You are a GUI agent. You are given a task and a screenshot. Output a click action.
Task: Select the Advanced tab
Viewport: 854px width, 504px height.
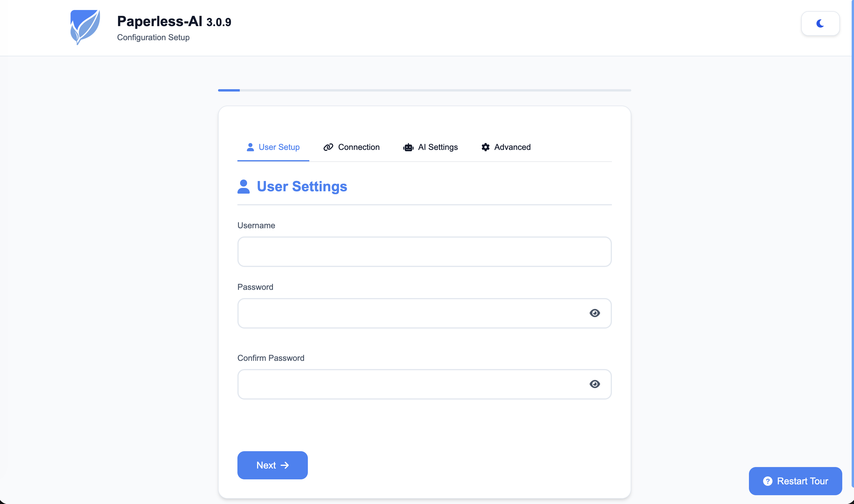(506, 147)
